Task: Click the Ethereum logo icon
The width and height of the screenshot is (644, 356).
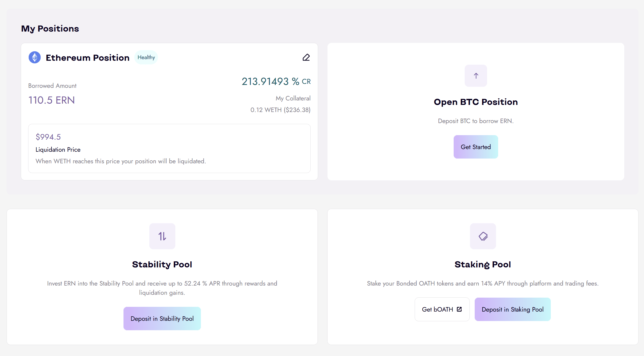Action: (35, 57)
